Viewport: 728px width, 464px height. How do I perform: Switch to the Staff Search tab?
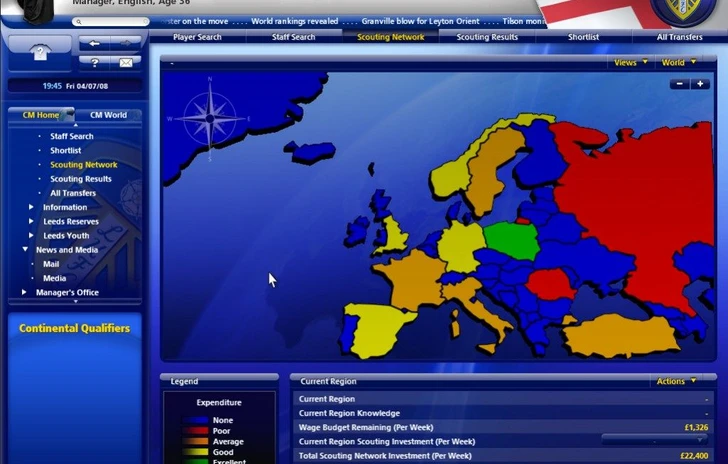click(x=293, y=37)
